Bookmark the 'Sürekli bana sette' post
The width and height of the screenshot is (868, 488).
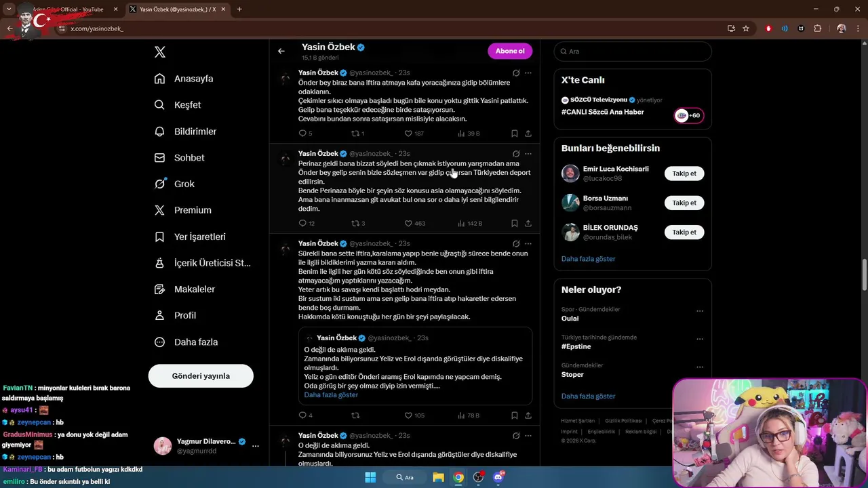pos(515,415)
